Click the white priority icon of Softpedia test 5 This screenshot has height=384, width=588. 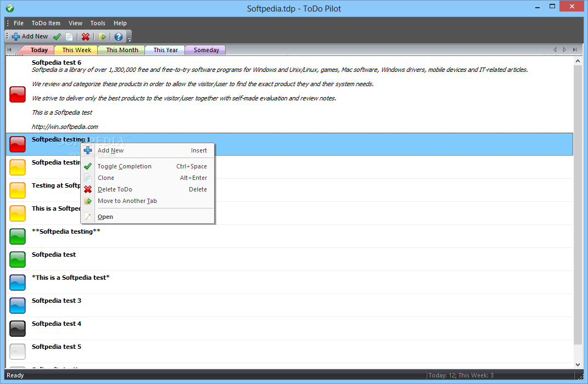(x=17, y=352)
